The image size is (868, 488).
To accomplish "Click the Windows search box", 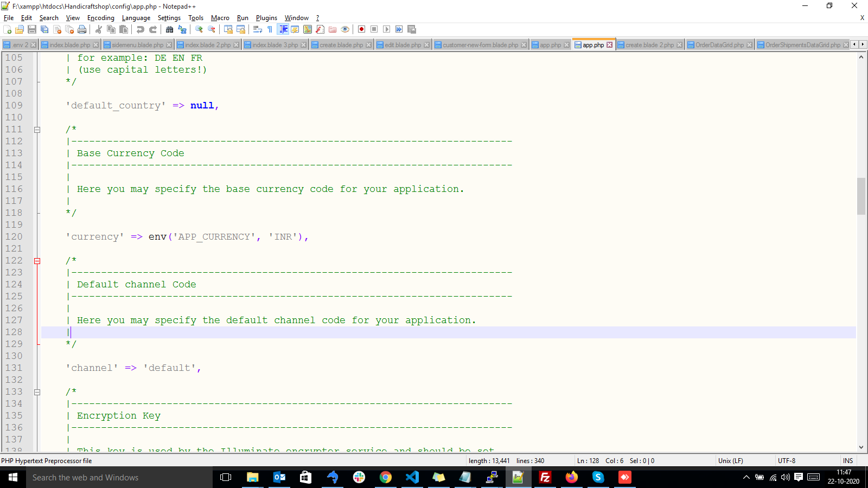I will [x=119, y=477].
